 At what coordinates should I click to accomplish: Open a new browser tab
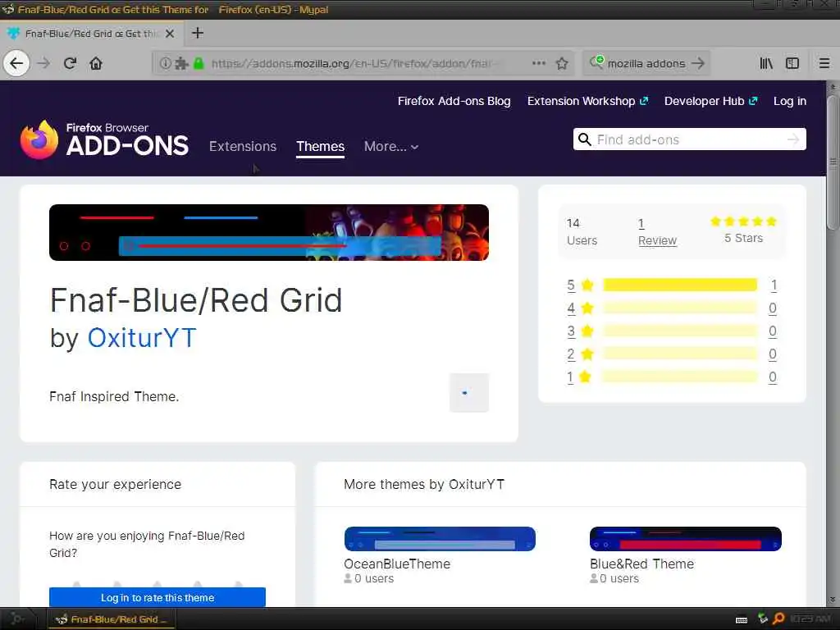click(x=198, y=33)
